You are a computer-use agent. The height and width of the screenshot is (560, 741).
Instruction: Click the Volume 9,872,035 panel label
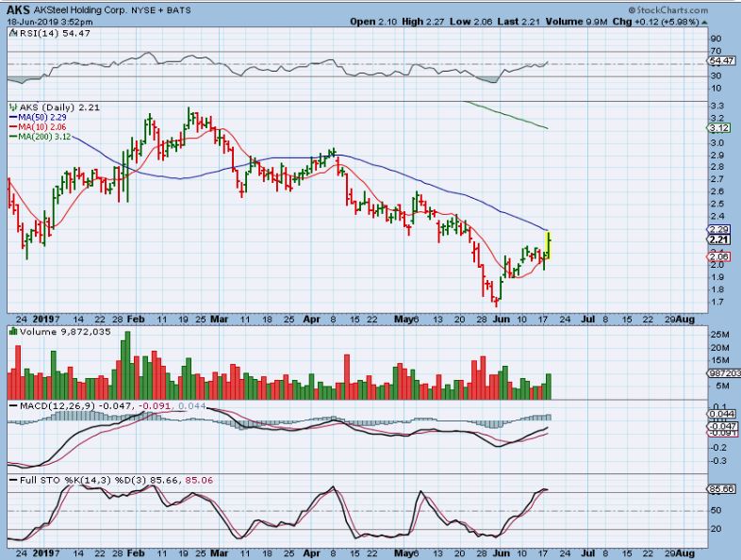click(x=65, y=332)
